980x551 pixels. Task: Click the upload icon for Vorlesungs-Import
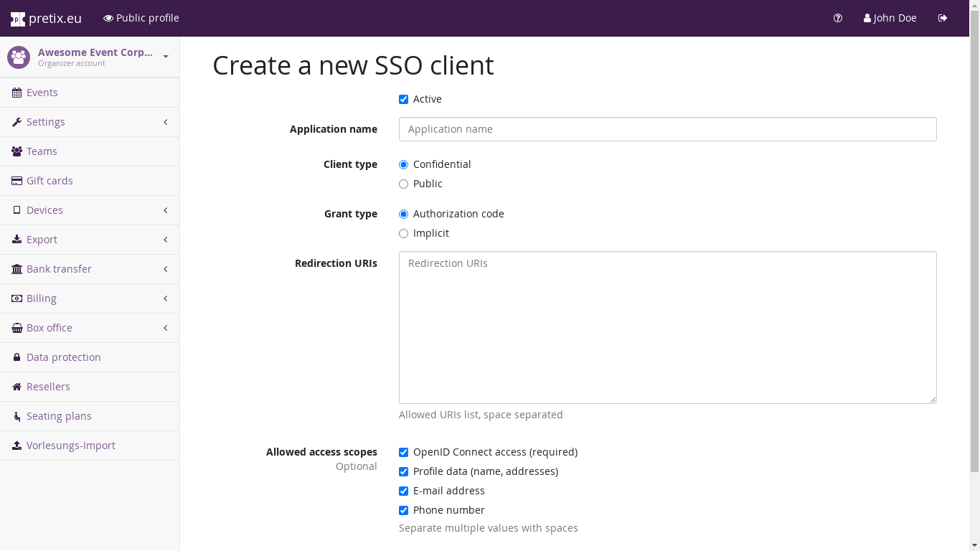pyautogui.click(x=17, y=446)
